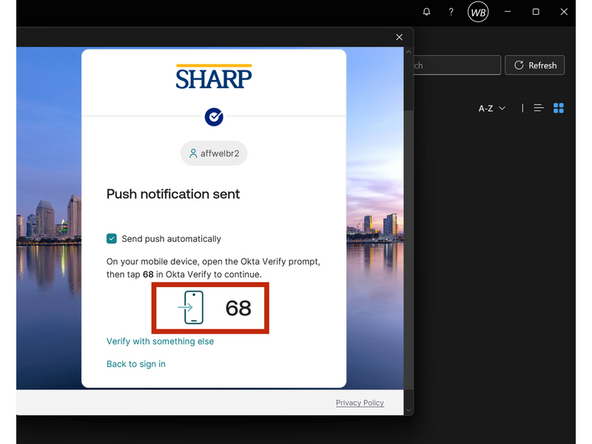
Task: Click the dialog scrollbar down arrow
Action: (x=408, y=410)
